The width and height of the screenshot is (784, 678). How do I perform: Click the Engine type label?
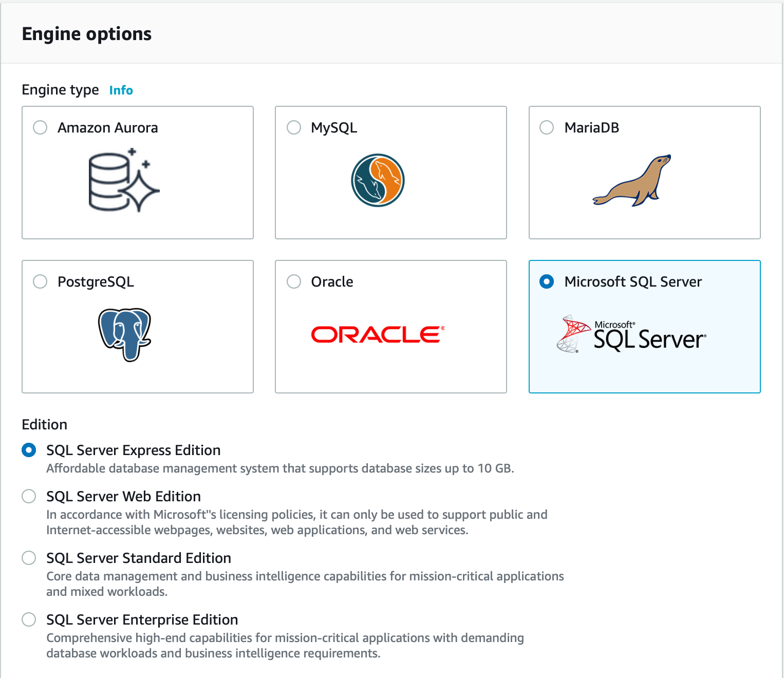(60, 90)
